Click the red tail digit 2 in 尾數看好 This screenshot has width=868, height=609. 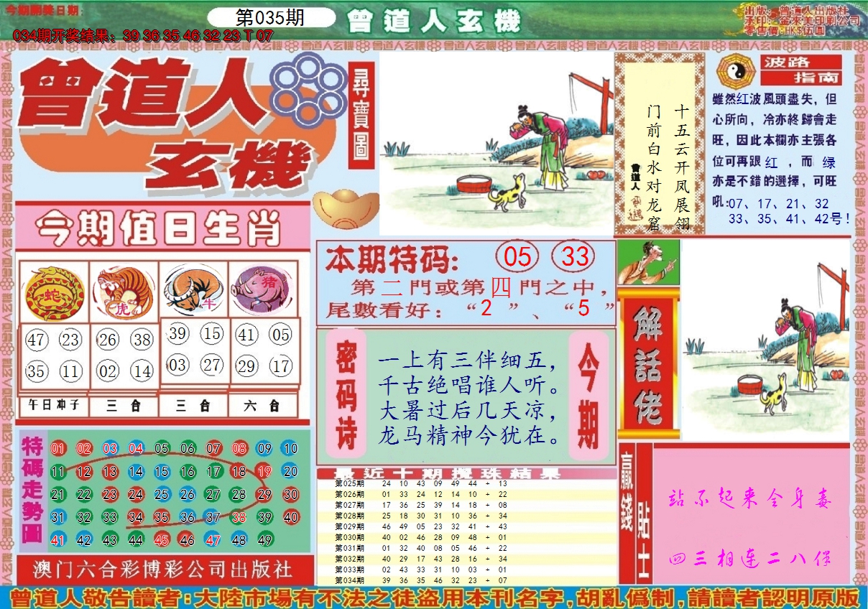pyautogui.click(x=486, y=308)
